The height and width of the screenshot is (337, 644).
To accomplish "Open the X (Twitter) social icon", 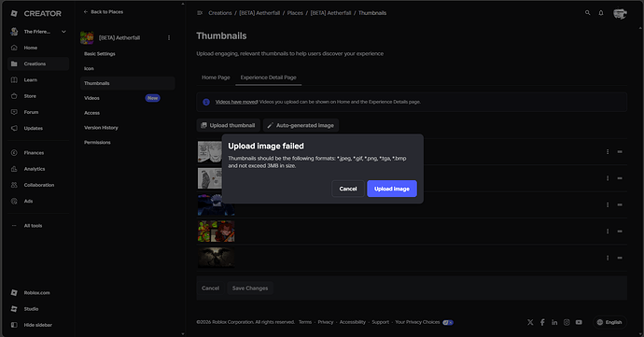I will pos(530,322).
